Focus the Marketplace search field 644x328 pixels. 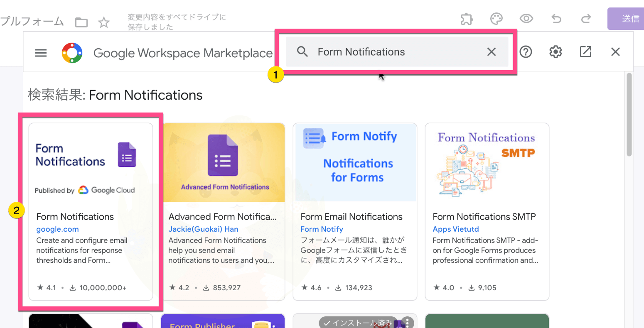[x=397, y=52]
